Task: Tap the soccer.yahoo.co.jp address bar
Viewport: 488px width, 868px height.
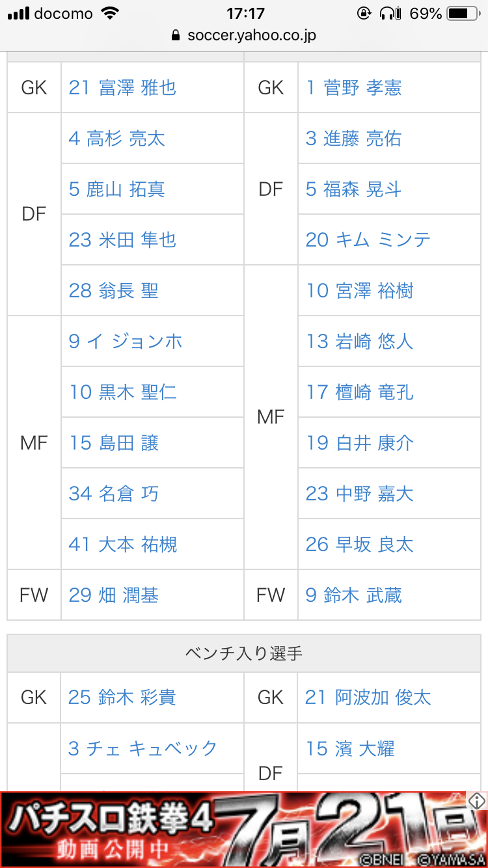Action: (251, 36)
